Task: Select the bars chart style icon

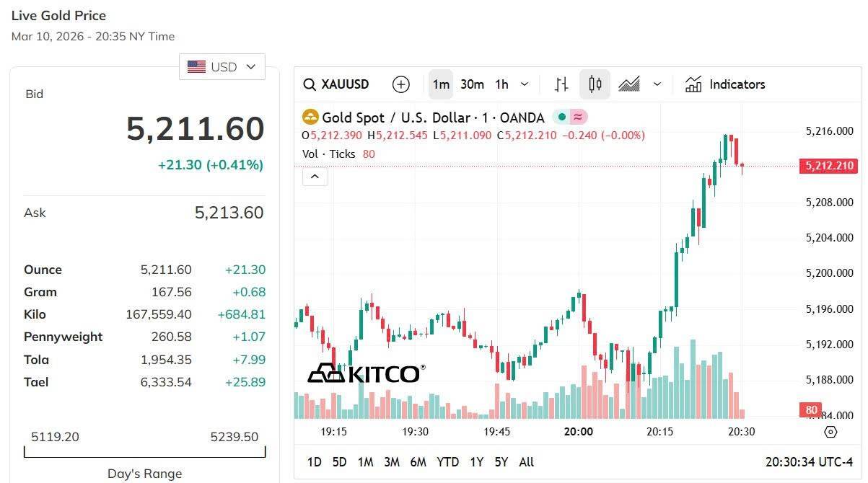Action: pyautogui.click(x=561, y=84)
